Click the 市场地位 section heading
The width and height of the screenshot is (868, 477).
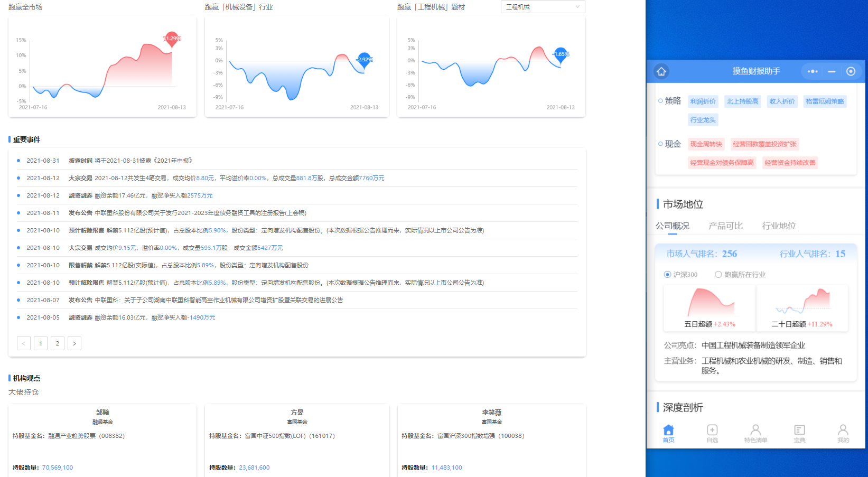point(683,204)
